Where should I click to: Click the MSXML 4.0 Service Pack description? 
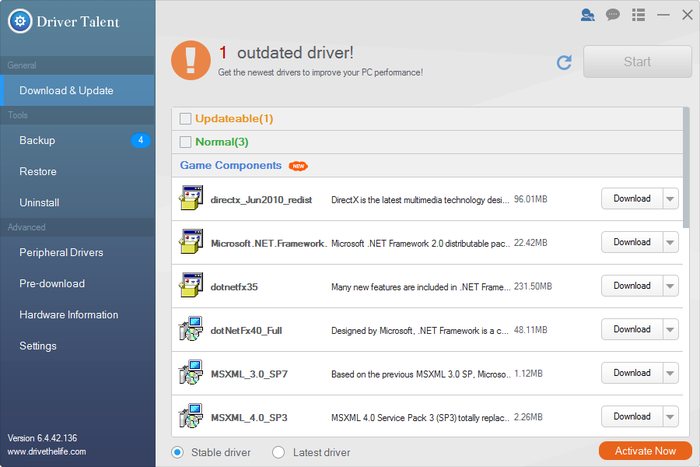click(x=420, y=417)
